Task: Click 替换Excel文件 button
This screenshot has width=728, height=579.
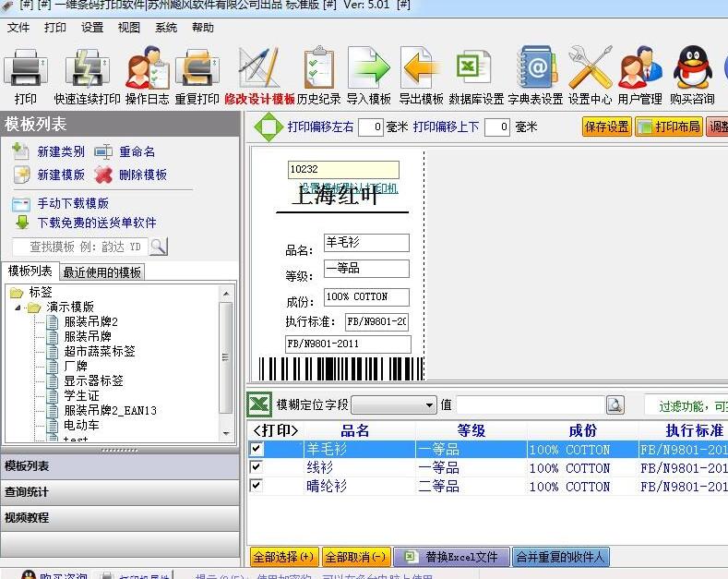Action: [451, 557]
